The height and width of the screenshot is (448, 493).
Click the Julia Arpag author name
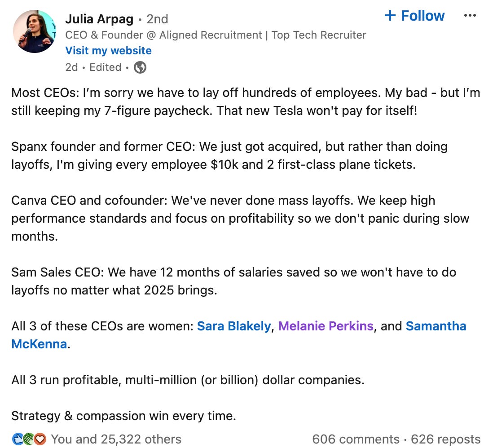pyautogui.click(x=99, y=19)
